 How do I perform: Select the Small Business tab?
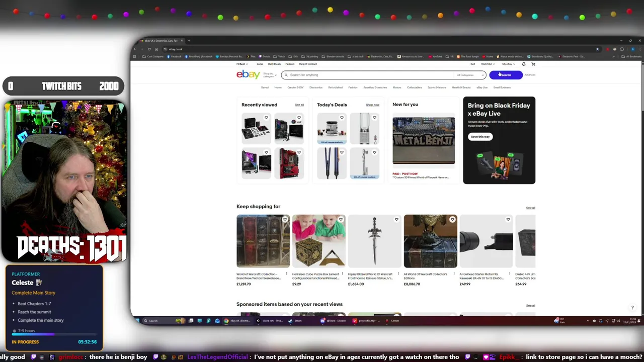tap(502, 87)
